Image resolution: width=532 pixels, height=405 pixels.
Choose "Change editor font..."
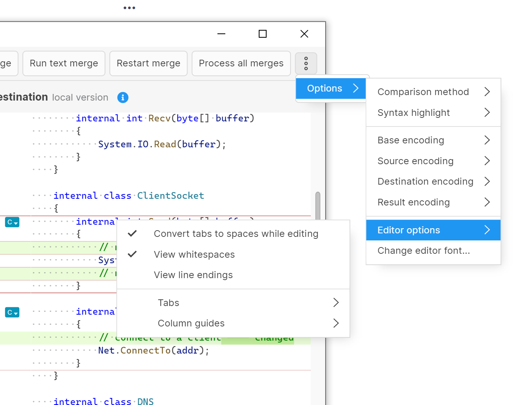(x=423, y=250)
